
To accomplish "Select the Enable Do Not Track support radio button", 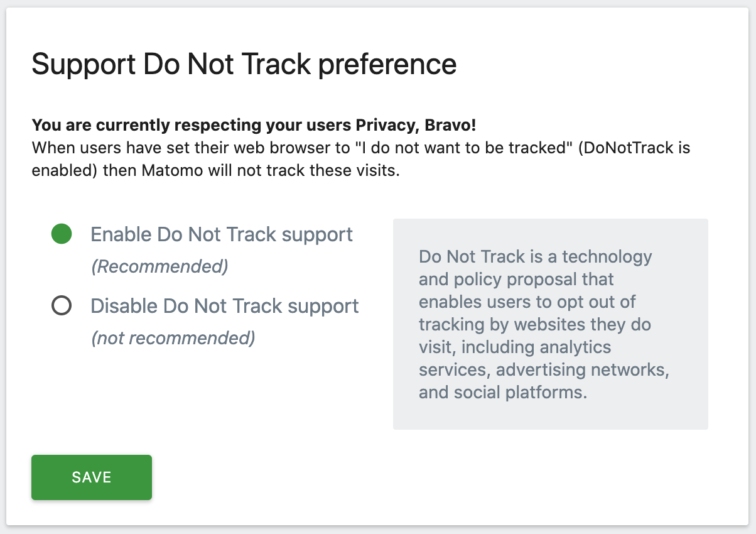I will pos(61,234).
